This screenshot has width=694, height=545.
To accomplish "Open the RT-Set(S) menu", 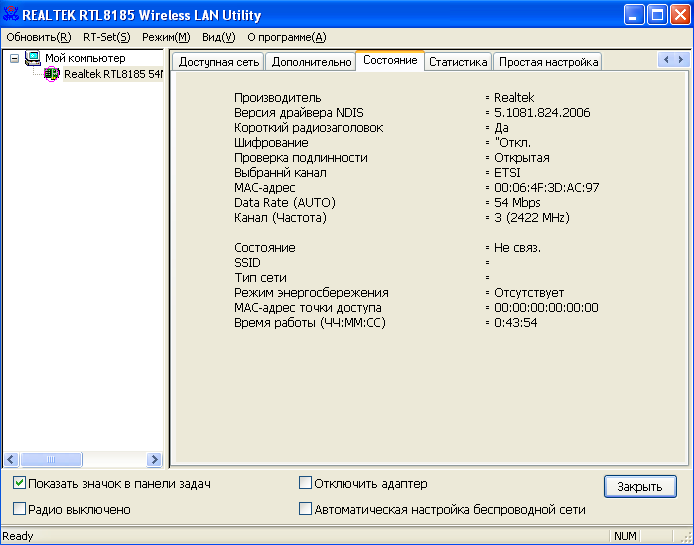I will (106, 37).
